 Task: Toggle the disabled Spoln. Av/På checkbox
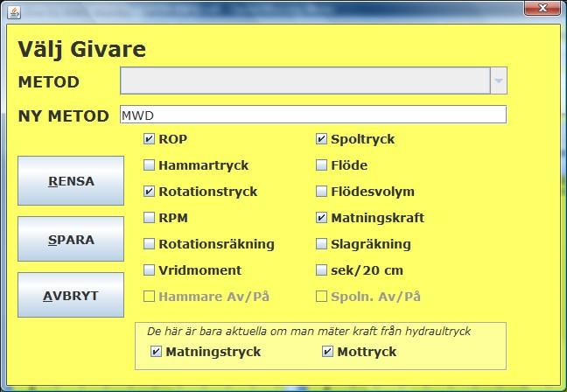pos(321,297)
